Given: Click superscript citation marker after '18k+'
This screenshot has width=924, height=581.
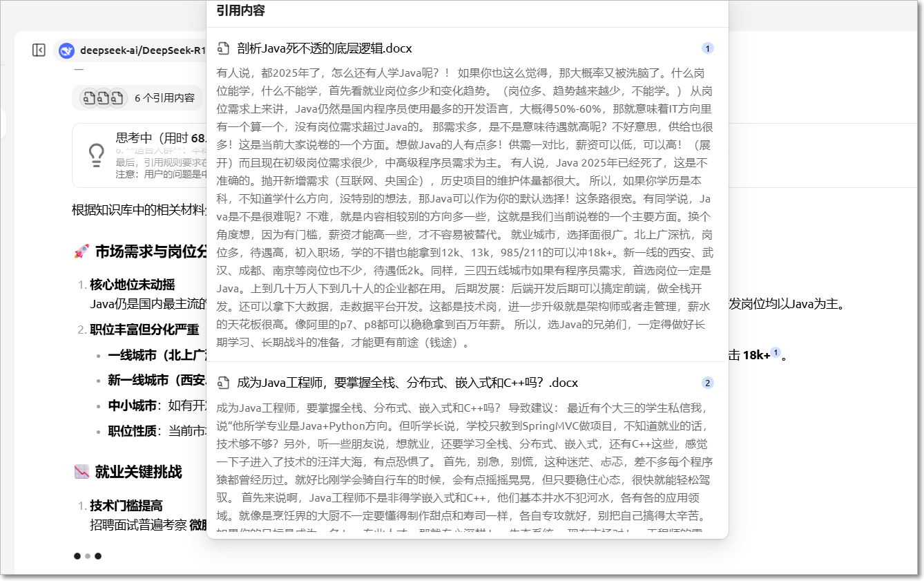Looking at the screenshot, I should (x=776, y=353).
